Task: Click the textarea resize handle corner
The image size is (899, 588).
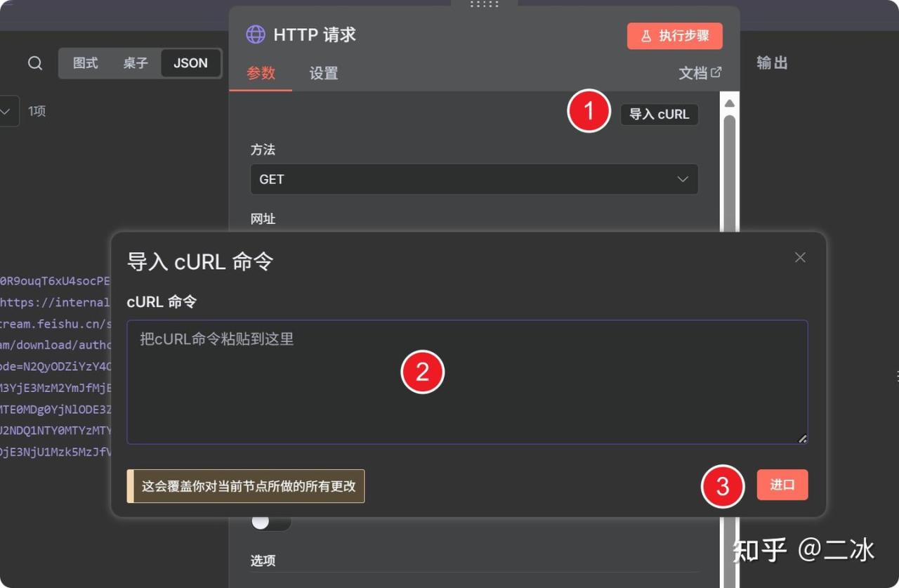Action: (802, 438)
